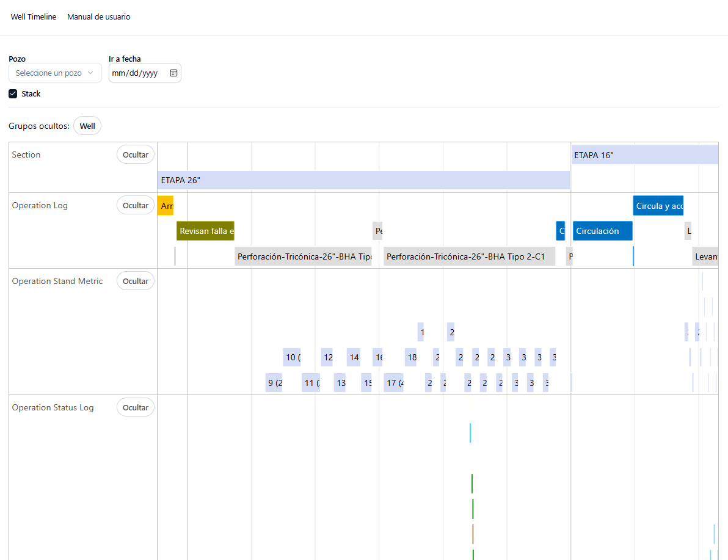Click the olive Revisan falla event
The image size is (728, 560).
coord(205,231)
